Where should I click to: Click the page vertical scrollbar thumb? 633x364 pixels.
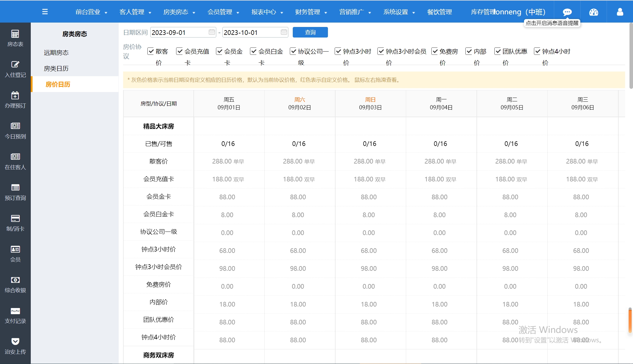[631, 56]
